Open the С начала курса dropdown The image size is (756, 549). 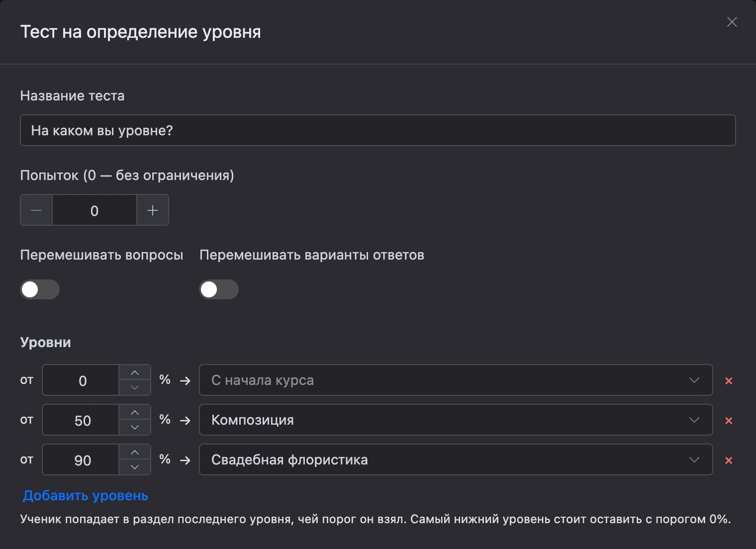456,380
